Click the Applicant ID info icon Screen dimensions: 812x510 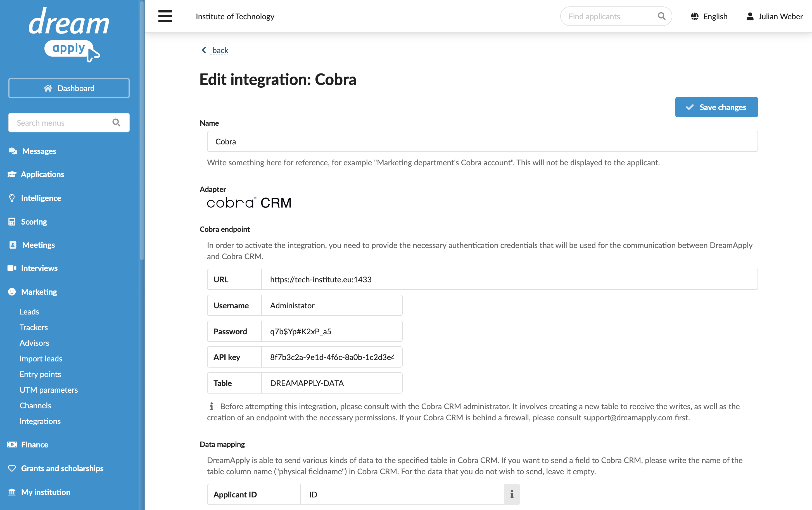click(x=512, y=494)
